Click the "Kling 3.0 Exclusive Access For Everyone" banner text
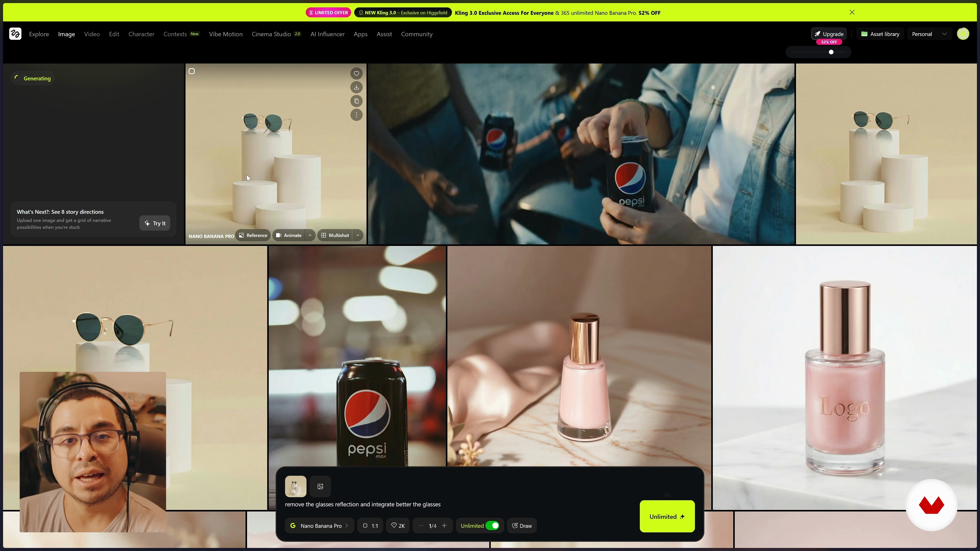This screenshot has width=980, height=551. tap(504, 13)
